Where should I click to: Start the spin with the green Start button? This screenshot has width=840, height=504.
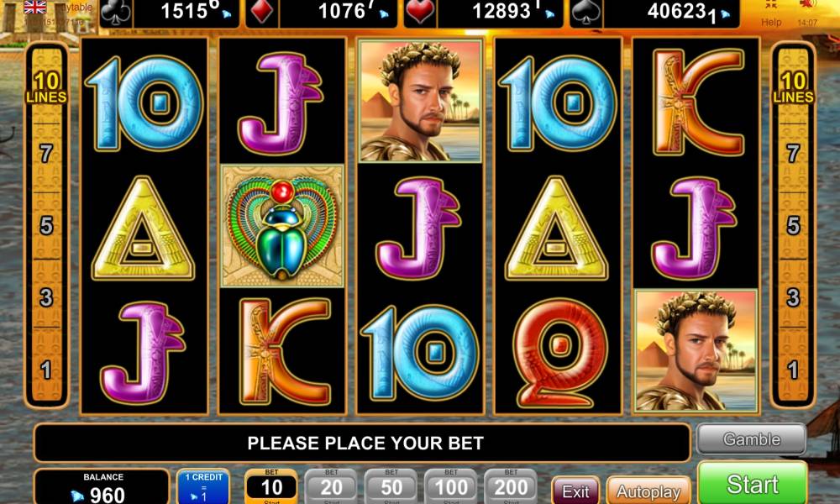[752, 483]
